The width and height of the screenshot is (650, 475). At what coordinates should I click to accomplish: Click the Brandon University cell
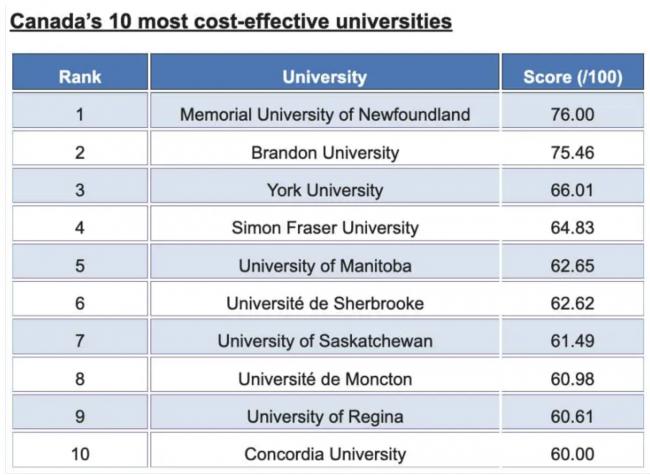click(325, 152)
